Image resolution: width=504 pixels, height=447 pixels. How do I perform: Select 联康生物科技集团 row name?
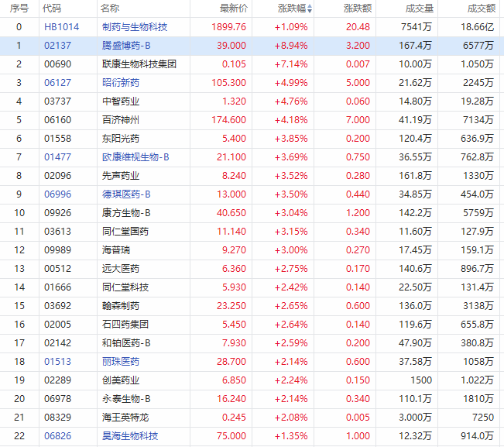coord(139,64)
